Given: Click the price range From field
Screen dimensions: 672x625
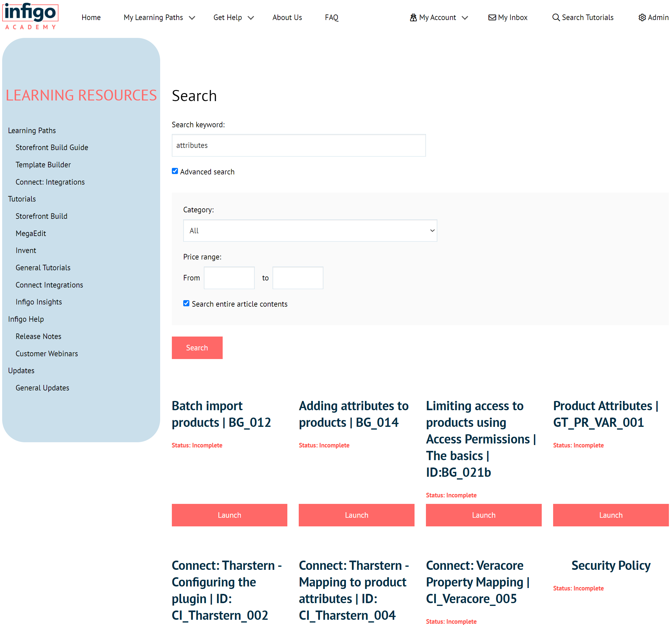Looking at the screenshot, I should pyautogui.click(x=229, y=278).
